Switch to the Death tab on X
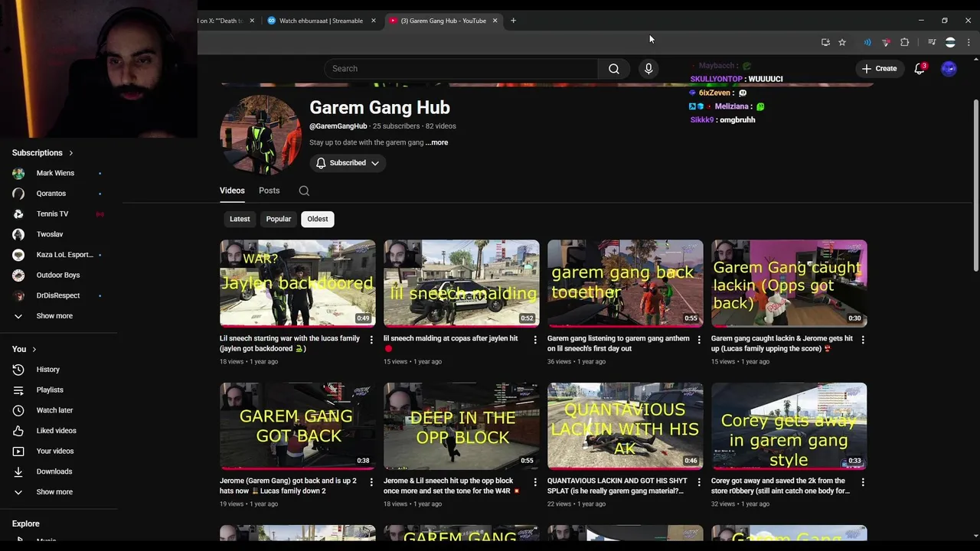 (221, 21)
